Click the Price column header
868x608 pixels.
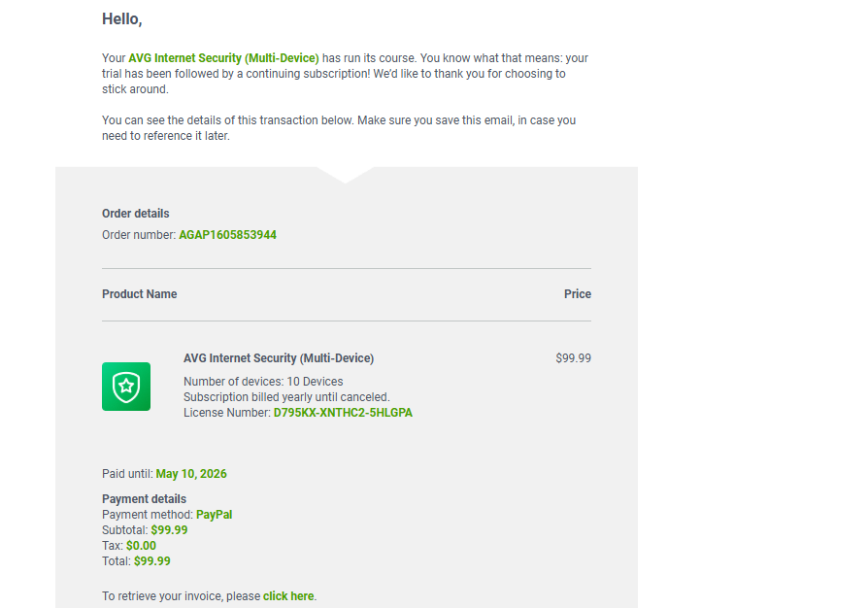[578, 294]
